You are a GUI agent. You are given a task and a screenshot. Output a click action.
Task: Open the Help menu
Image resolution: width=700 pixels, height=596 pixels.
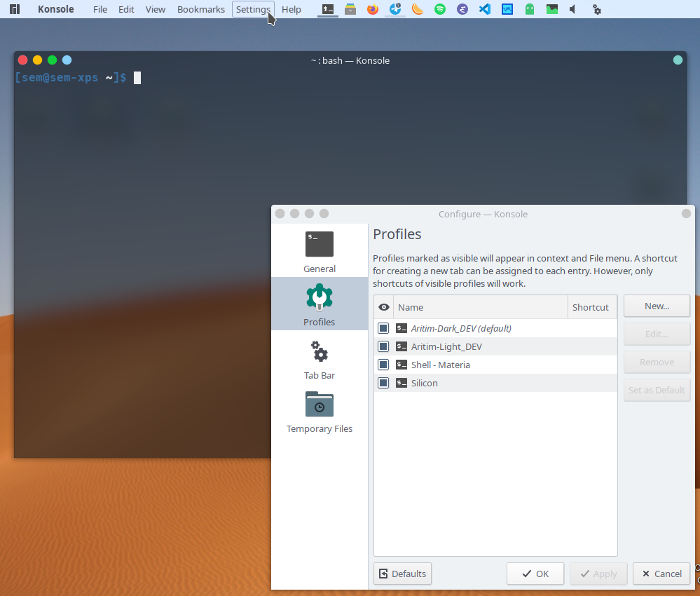(291, 9)
